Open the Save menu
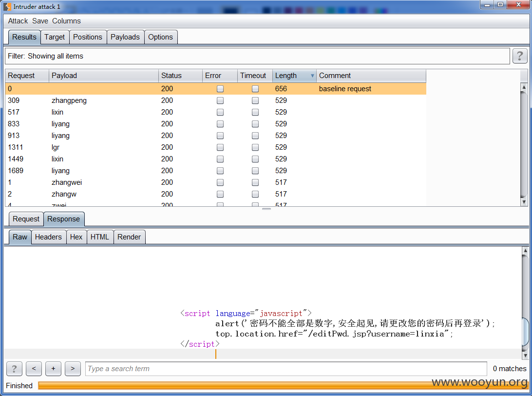532x396 pixels. [x=40, y=21]
